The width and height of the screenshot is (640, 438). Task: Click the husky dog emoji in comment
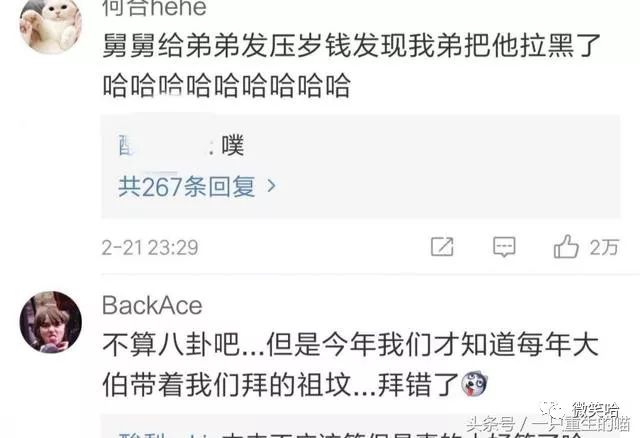tap(474, 384)
